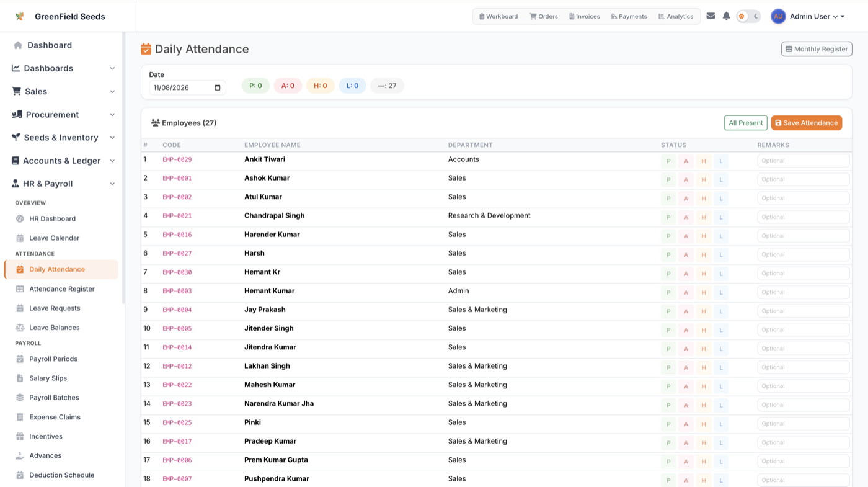Open the notifications bell icon
The width and height of the screenshot is (868, 487).
727,16
